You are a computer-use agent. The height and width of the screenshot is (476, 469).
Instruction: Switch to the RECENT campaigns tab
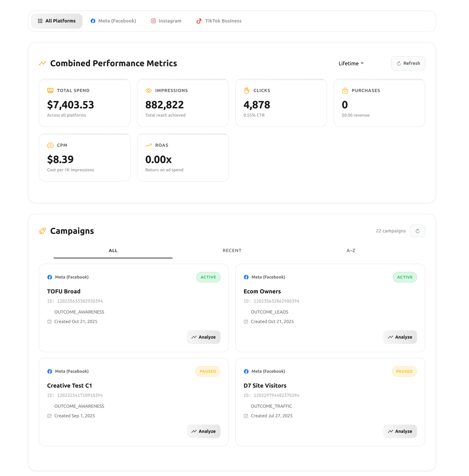tap(232, 250)
